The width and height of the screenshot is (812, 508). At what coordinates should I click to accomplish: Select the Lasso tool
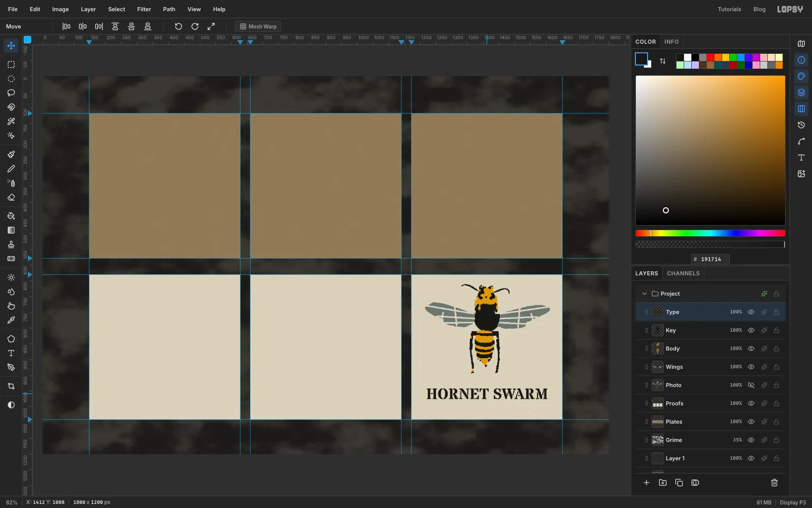click(11, 93)
